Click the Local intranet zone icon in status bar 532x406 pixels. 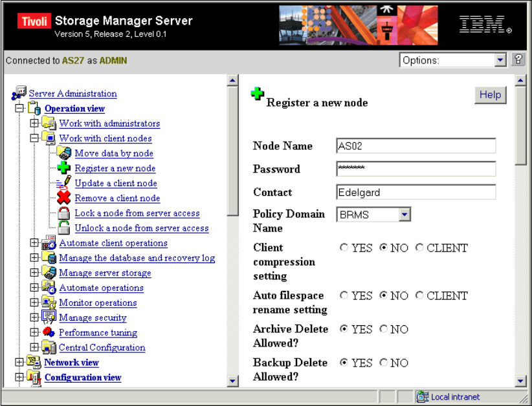click(423, 396)
